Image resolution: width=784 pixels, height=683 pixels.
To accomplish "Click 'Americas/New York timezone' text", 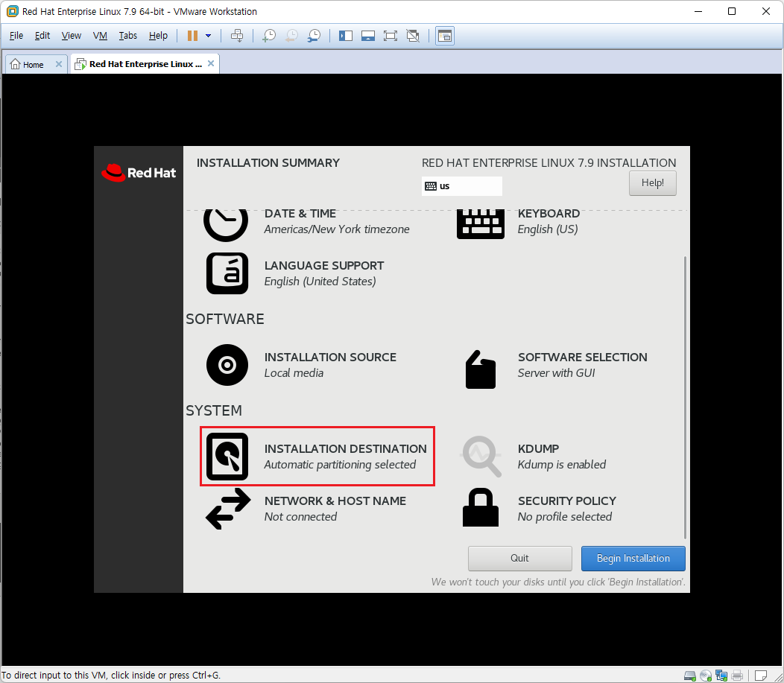I will coord(337,229).
